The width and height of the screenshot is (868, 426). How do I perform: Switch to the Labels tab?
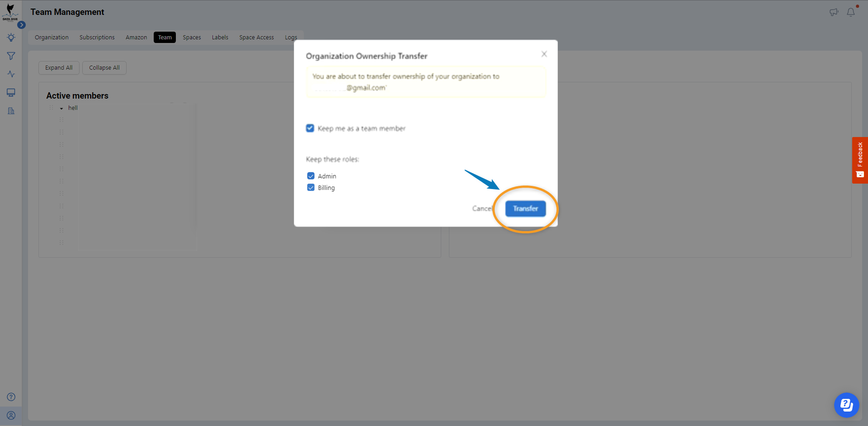point(220,38)
